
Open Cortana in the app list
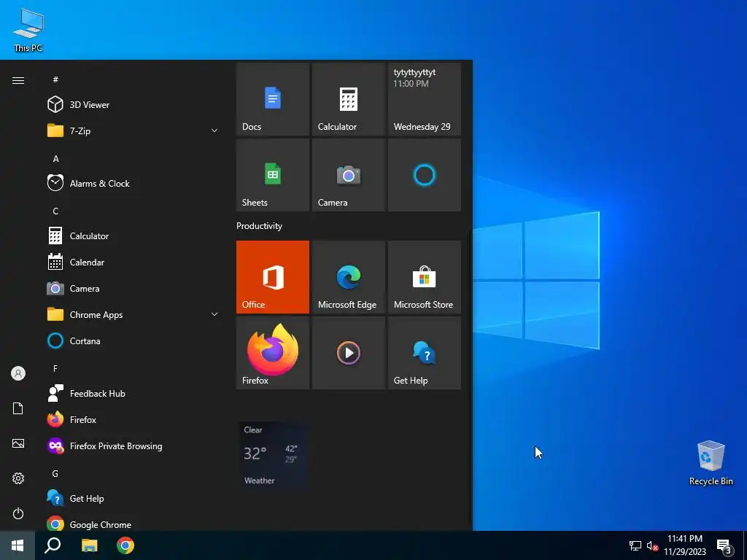(133, 341)
